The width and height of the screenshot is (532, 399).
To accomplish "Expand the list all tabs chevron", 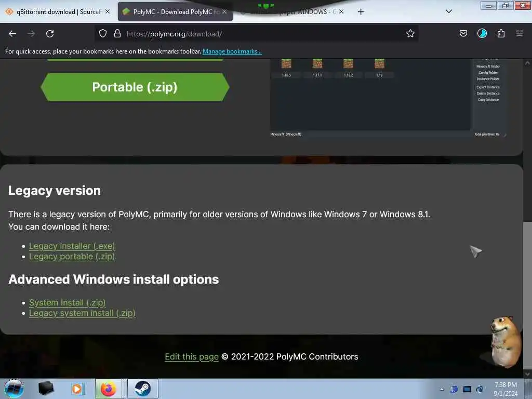I will tap(448, 11).
